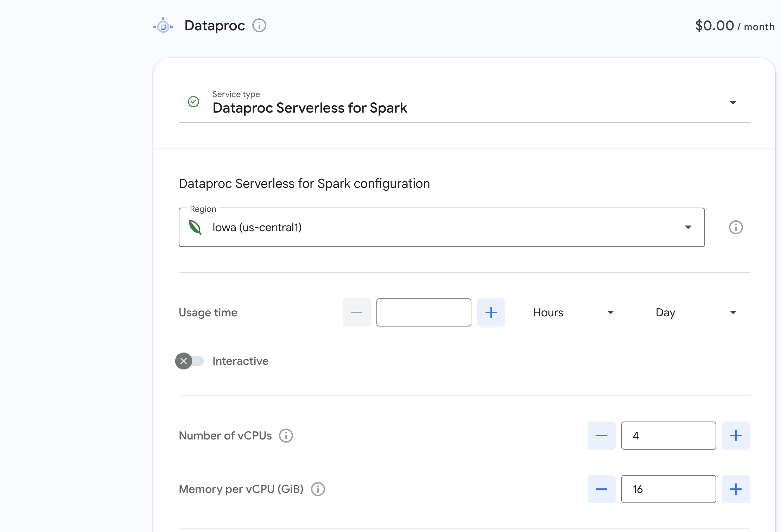The image size is (781, 532).
Task: Toggle the Interactive switch
Action: tap(190, 361)
